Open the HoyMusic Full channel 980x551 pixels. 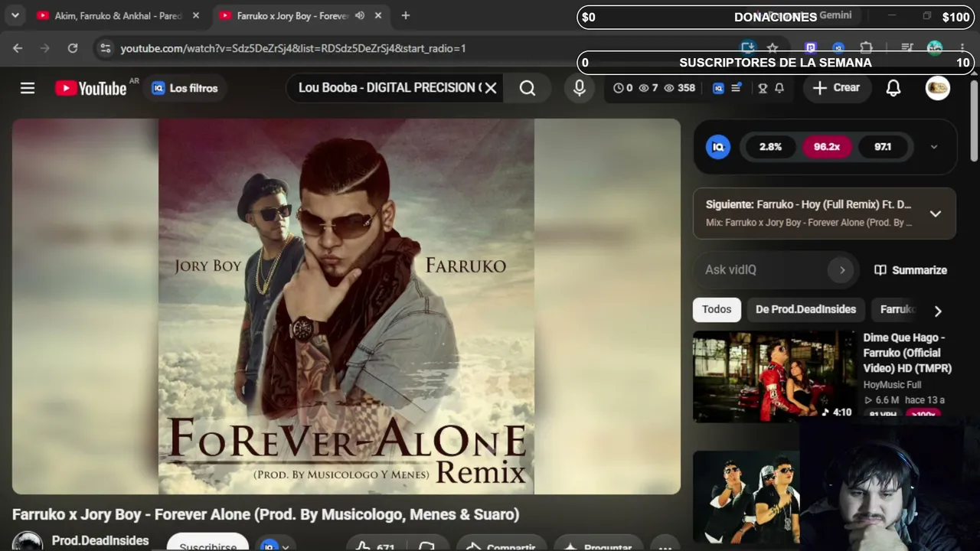click(x=892, y=385)
